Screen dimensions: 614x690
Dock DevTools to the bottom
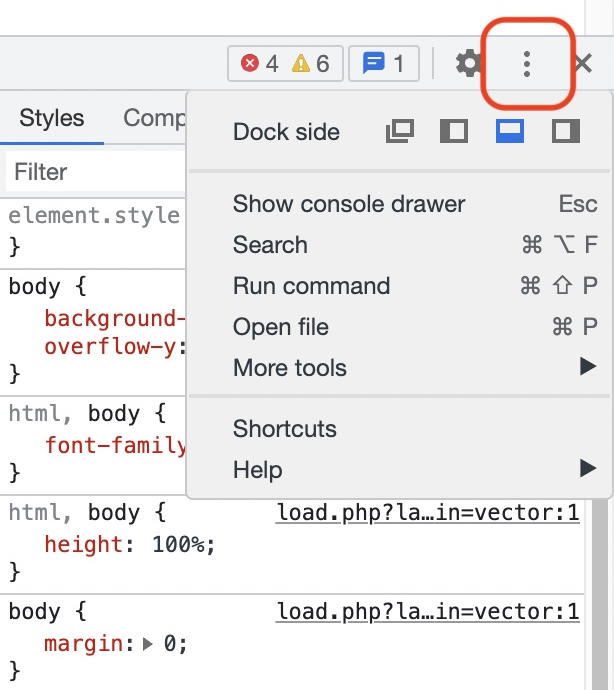point(510,131)
